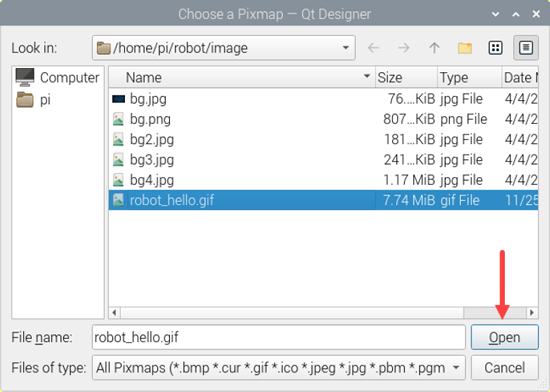Sort by the Size column header

click(406, 77)
